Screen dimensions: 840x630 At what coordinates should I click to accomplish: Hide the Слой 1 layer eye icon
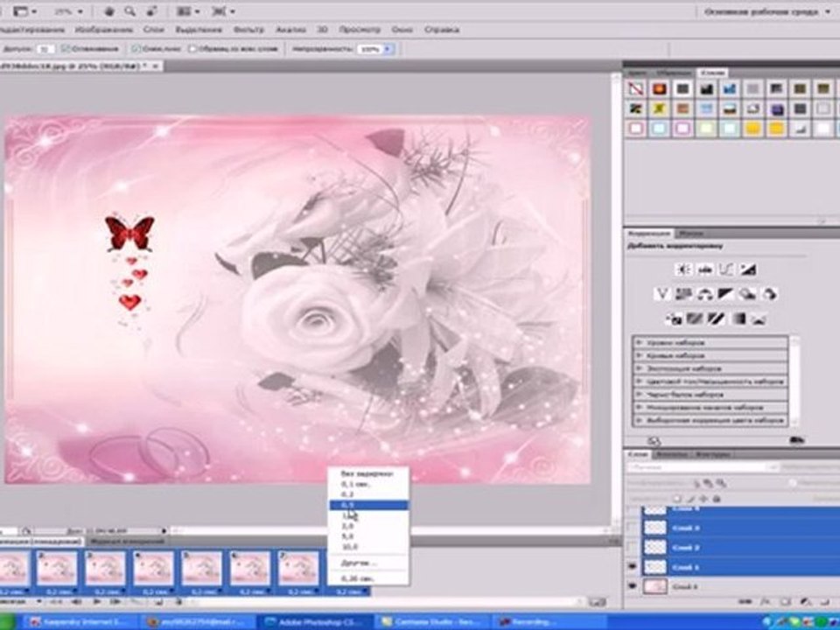click(x=632, y=566)
